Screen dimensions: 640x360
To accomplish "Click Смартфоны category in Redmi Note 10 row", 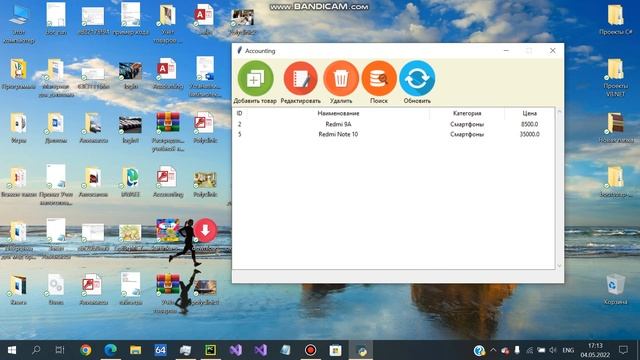I will [x=467, y=134].
